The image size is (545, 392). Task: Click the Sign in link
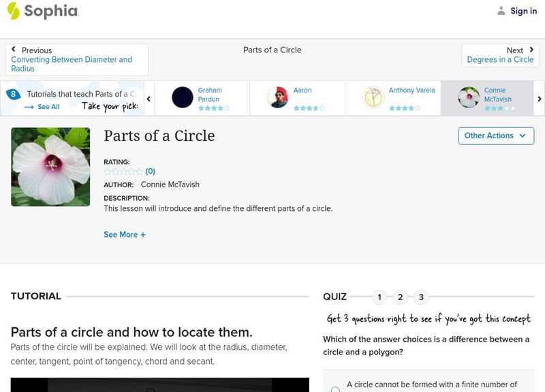pyautogui.click(x=523, y=11)
